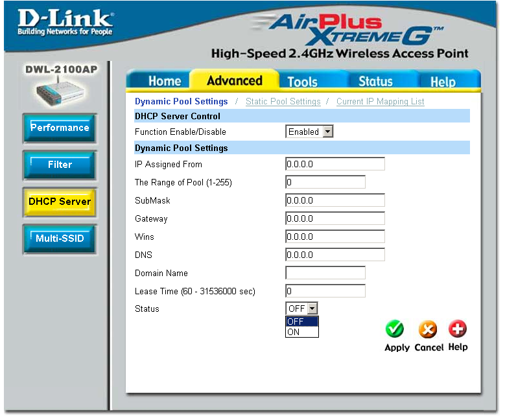Open the Function Enable/Disable dropdown
This screenshot has height=420, width=505.
pyautogui.click(x=309, y=132)
